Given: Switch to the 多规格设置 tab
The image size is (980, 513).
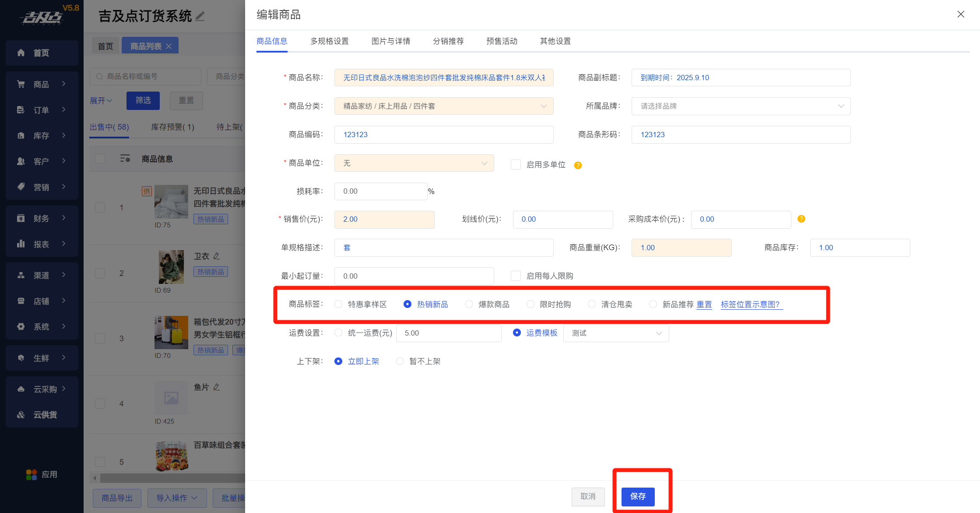Looking at the screenshot, I should tap(329, 41).
